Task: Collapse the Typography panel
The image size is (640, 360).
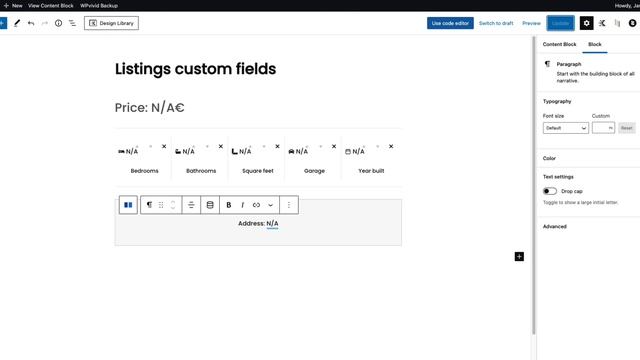Action: click(x=557, y=101)
